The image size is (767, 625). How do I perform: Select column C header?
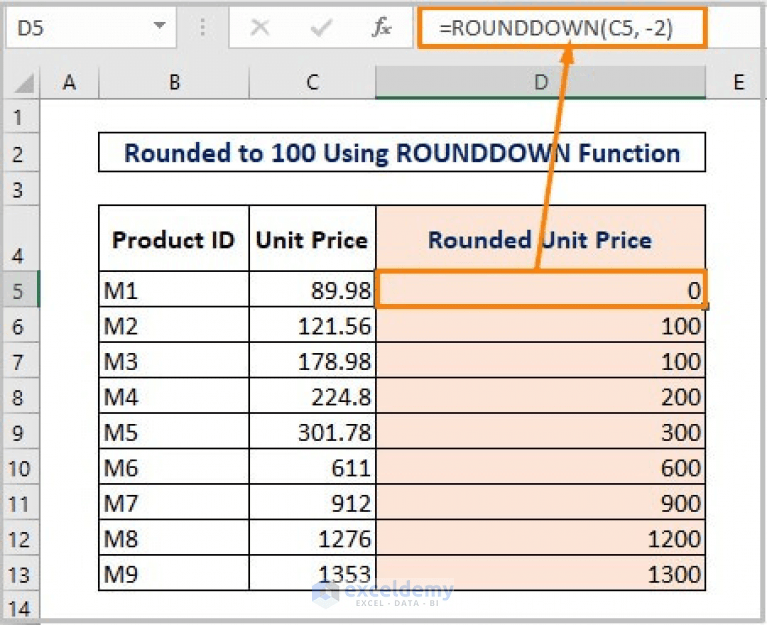pos(313,82)
